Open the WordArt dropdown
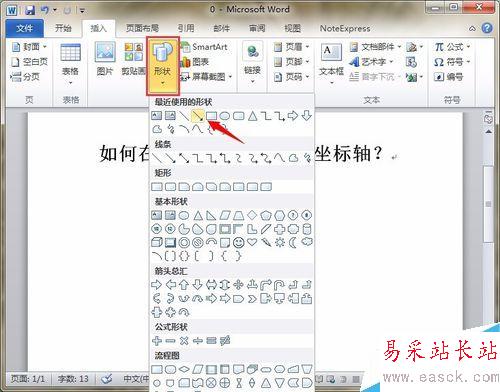The image size is (500, 392). click(x=371, y=62)
